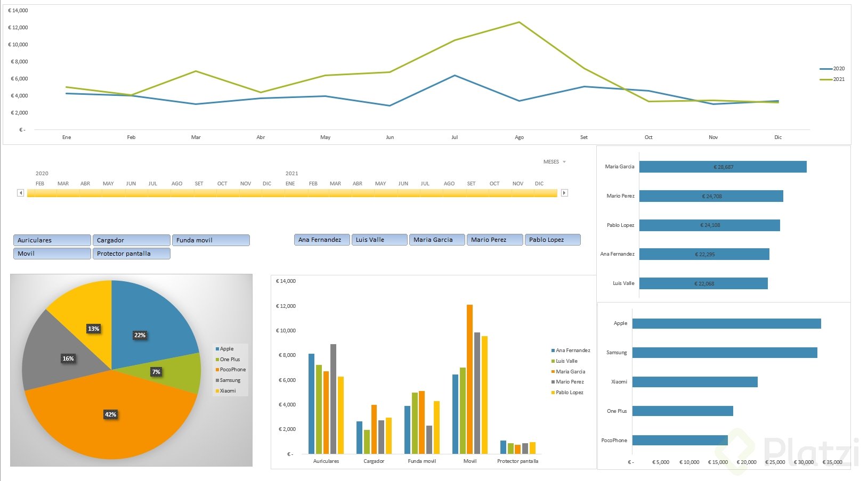Filter by Funda movil slicer
The image size is (868, 481).
click(211, 240)
